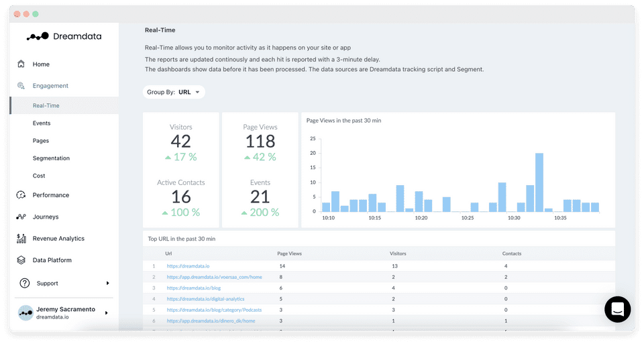This screenshot has width=644, height=344.
Task: Open the Engagement section
Action: click(50, 86)
